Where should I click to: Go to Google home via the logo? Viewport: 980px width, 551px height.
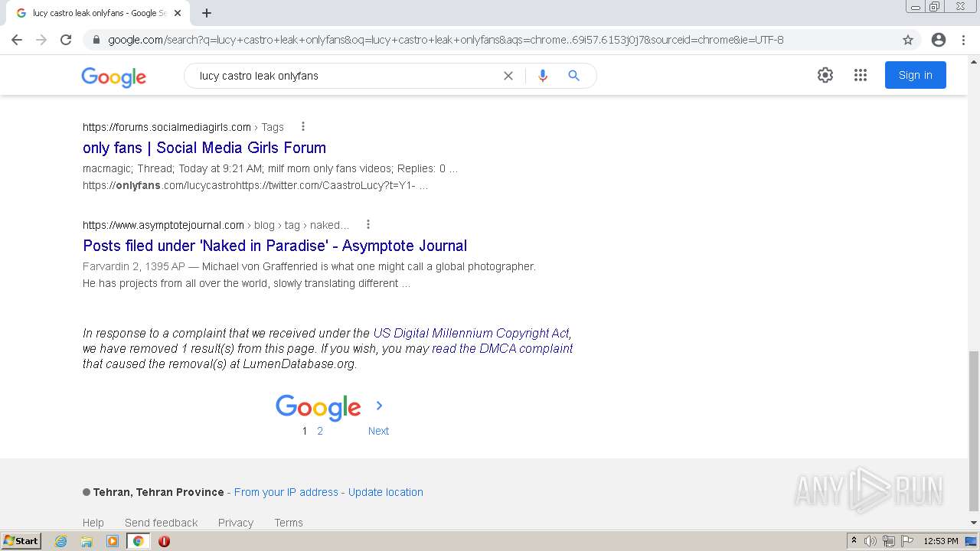pyautogui.click(x=113, y=77)
